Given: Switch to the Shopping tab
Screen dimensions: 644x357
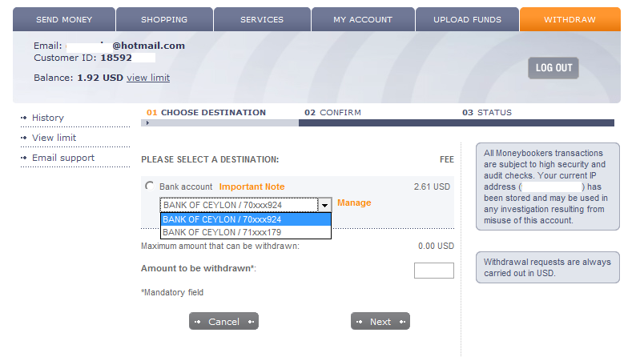Looking at the screenshot, I should 164,19.
